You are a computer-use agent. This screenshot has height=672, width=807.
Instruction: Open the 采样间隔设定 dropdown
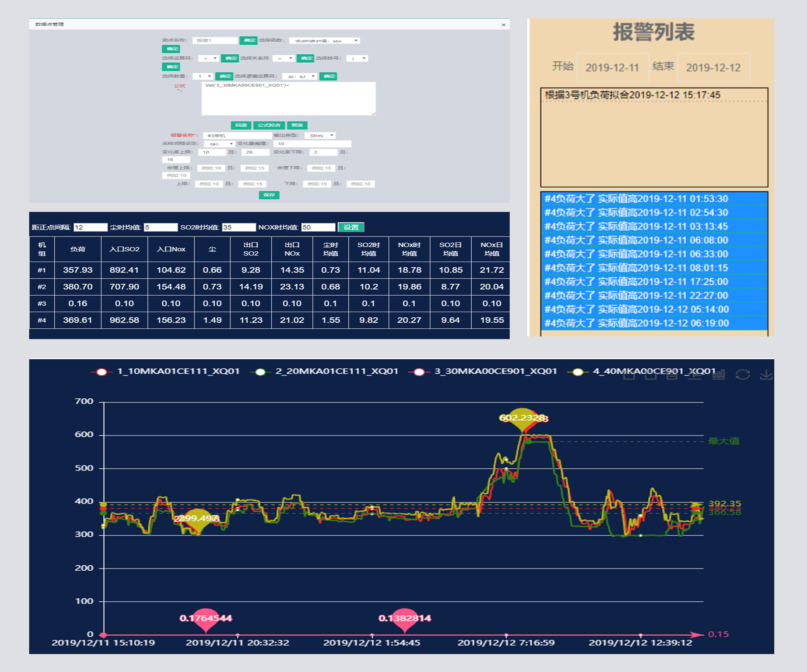click(219, 144)
